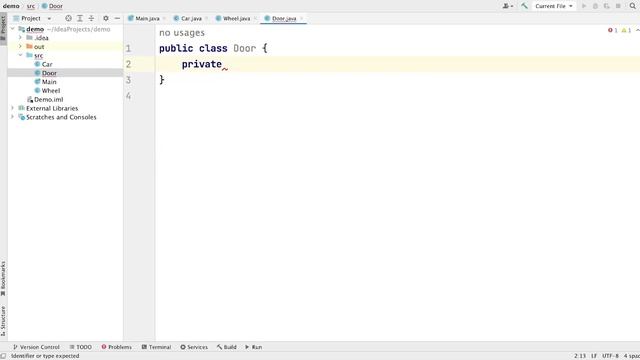Toggle the Project side tool window
The image size is (640, 360).
click(x=3, y=29)
